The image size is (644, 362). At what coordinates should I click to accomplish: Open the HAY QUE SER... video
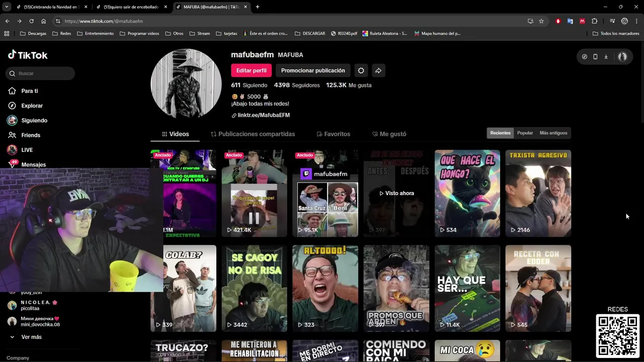pyautogui.click(x=467, y=288)
